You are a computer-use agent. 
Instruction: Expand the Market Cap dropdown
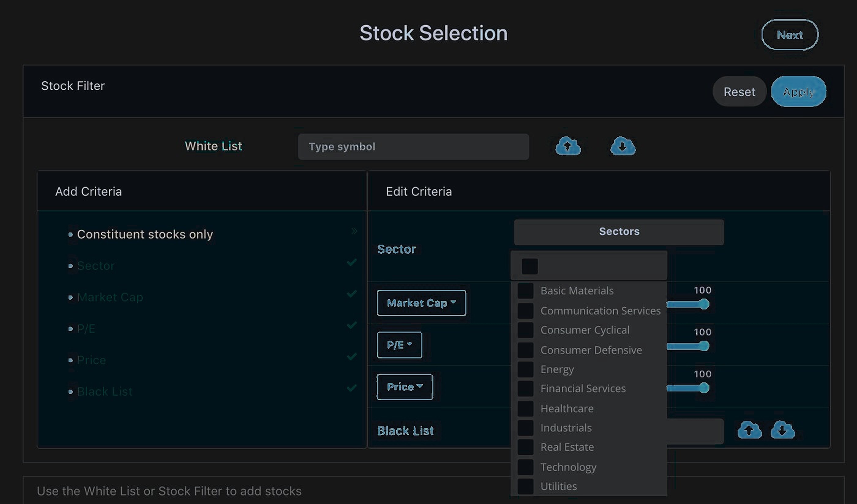pos(421,303)
